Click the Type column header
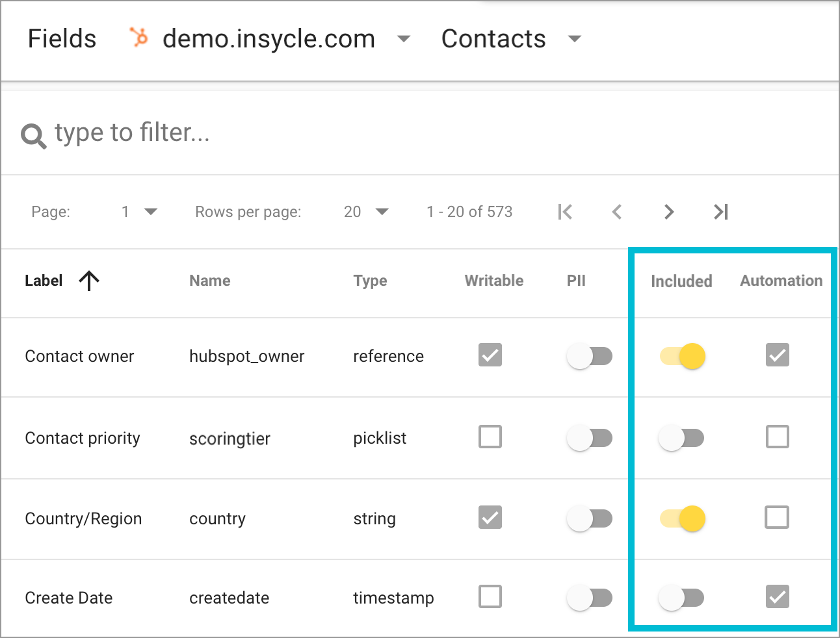840x638 pixels. click(x=370, y=280)
